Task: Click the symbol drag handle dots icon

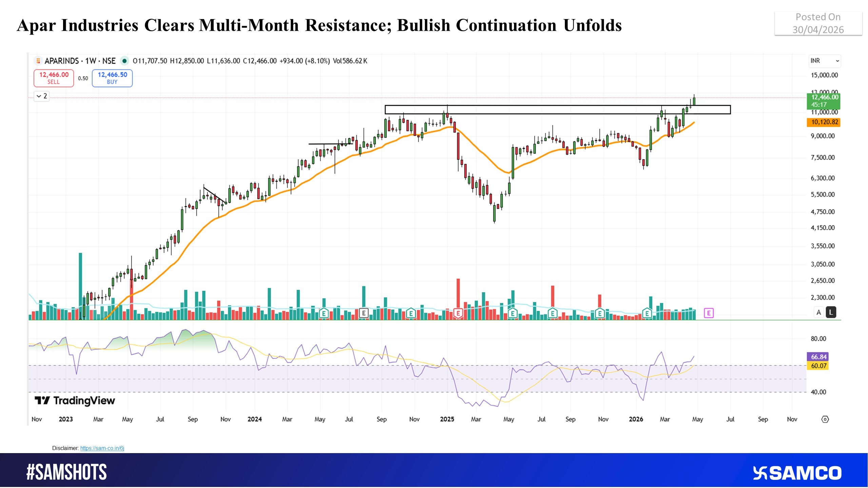Action: (x=38, y=61)
